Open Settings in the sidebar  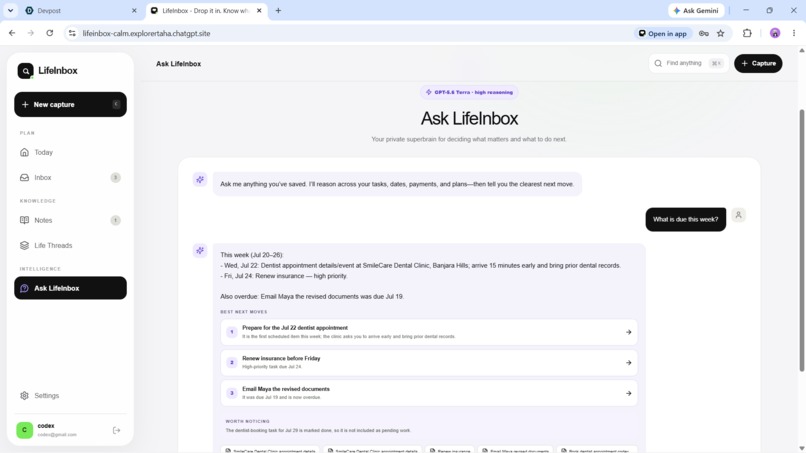70,395
